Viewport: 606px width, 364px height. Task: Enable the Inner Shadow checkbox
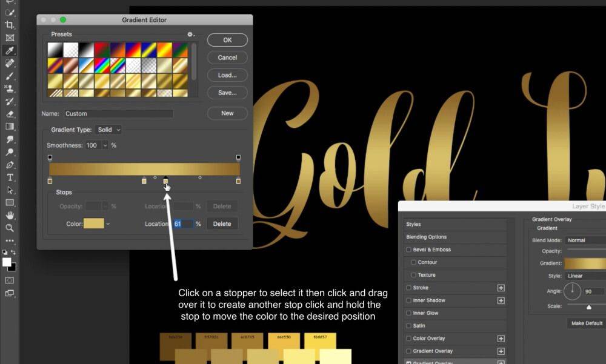408,300
